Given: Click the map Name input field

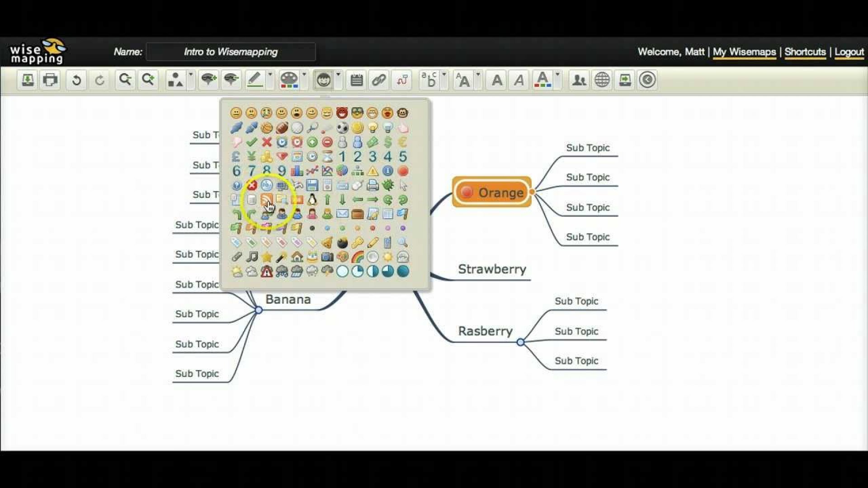Looking at the screenshot, I should pyautogui.click(x=231, y=52).
